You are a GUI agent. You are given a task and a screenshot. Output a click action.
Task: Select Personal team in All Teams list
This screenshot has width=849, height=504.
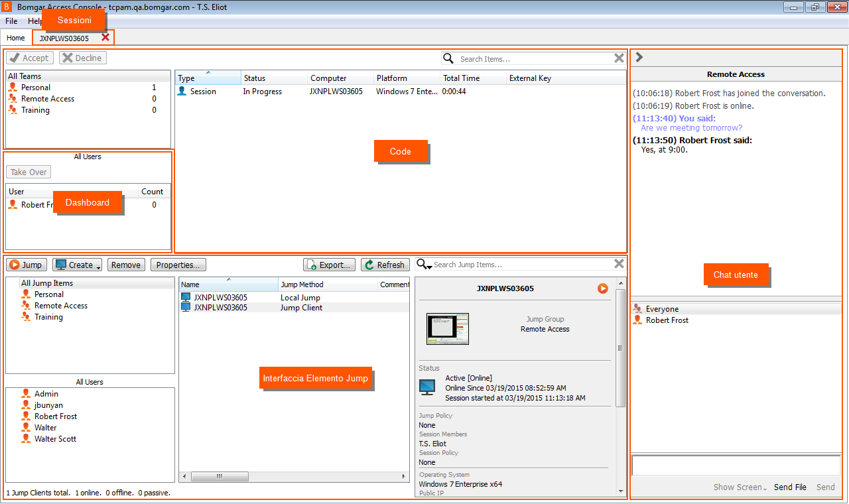35,88
